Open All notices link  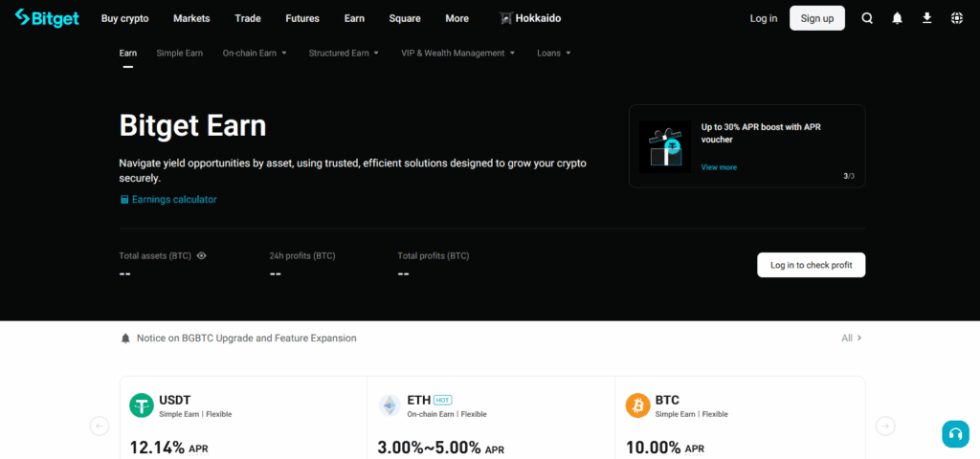tap(852, 338)
